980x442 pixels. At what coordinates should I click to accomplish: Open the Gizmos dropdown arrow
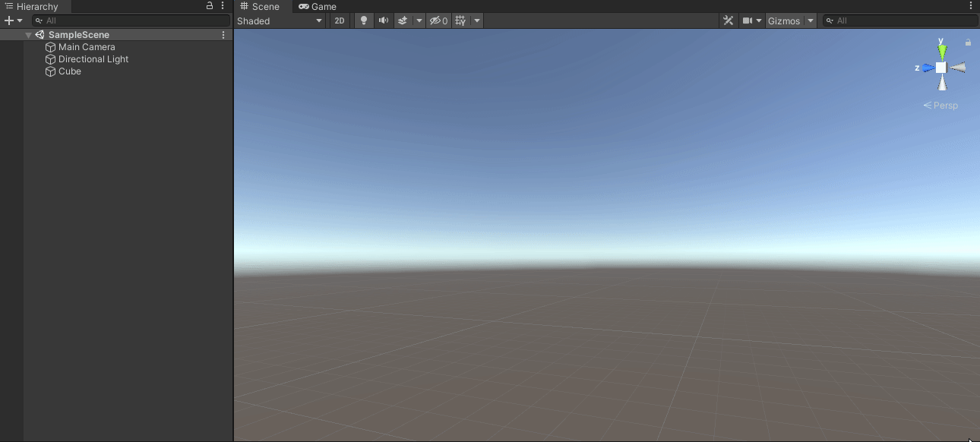[811, 21]
